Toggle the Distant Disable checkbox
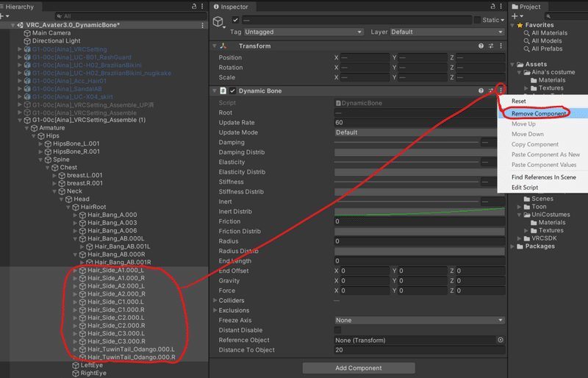The image size is (588, 378). point(337,330)
